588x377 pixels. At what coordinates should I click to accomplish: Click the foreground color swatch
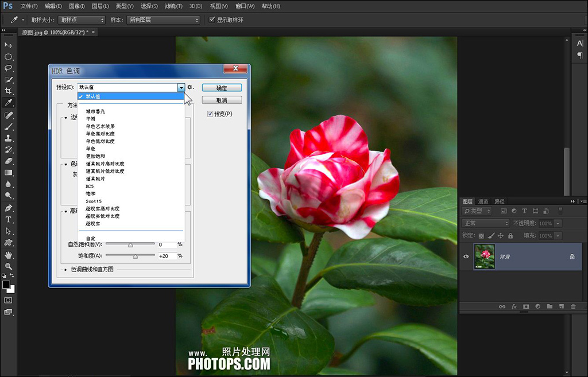coord(6,285)
